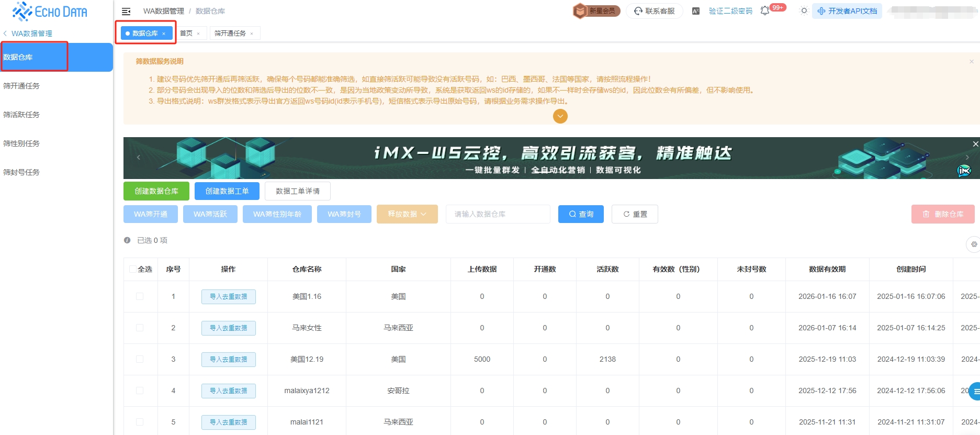Viewport: 980px width, 435px height.
Task: Go back via WA数据管理 arrow
Action: click(x=27, y=34)
